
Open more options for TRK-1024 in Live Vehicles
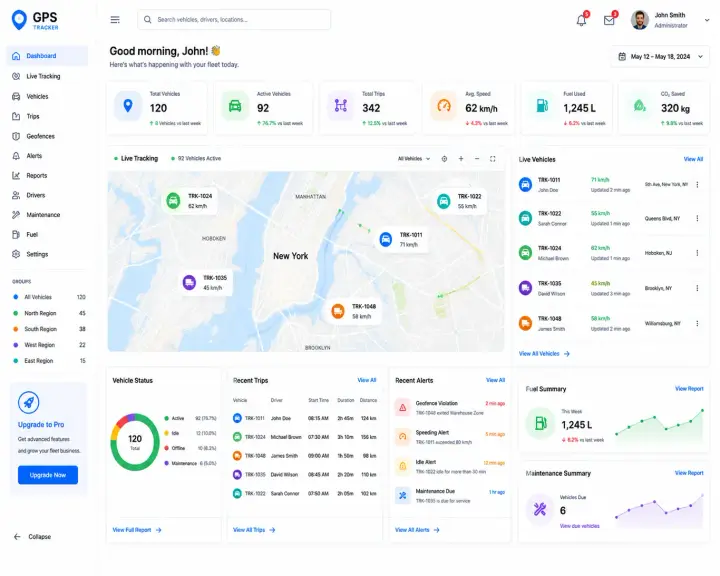(697, 253)
